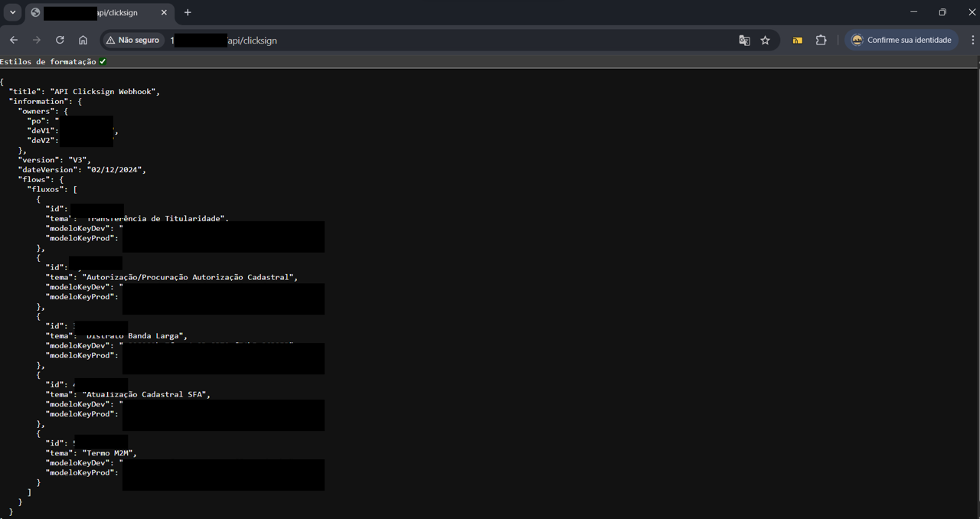The width and height of the screenshot is (980, 519).
Task: Uncheck the Estilos de formatação checkbox
Action: tap(103, 61)
